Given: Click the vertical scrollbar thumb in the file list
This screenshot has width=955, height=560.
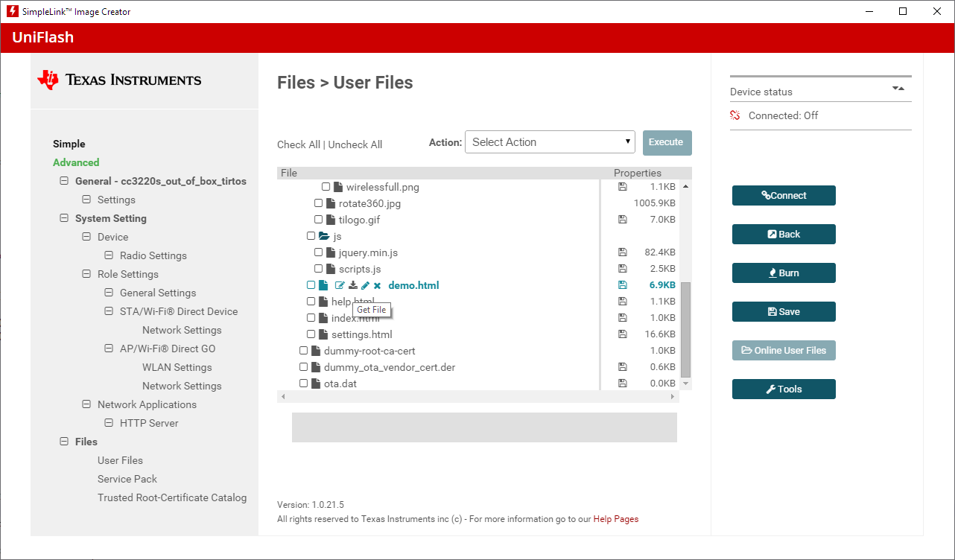Looking at the screenshot, I should click(686, 329).
